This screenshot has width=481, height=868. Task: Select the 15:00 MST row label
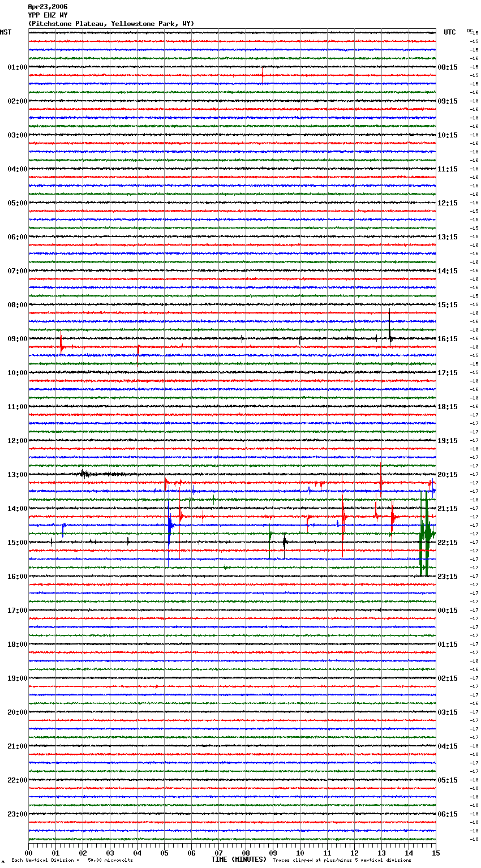17,543
